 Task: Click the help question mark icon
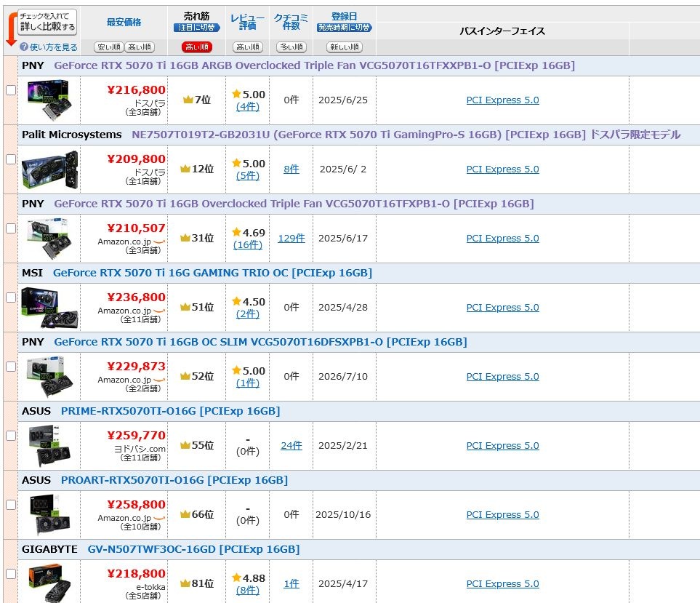[x=24, y=47]
